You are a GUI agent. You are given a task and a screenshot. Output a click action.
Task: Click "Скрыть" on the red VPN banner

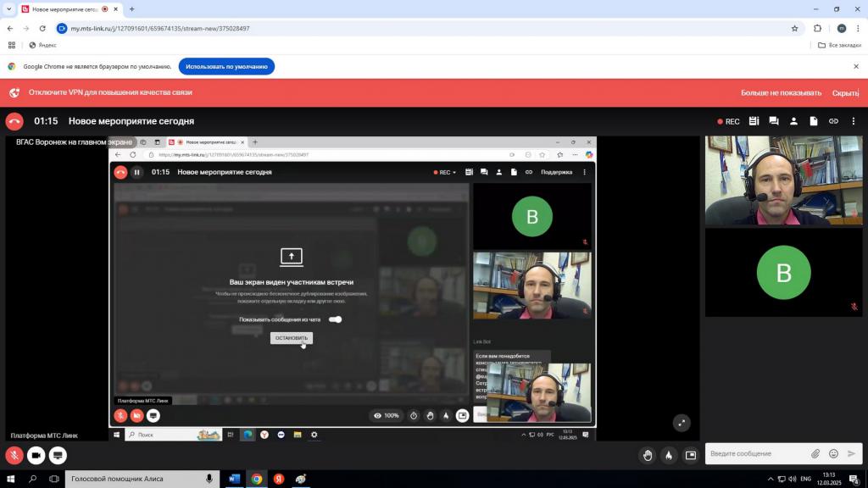[844, 93]
